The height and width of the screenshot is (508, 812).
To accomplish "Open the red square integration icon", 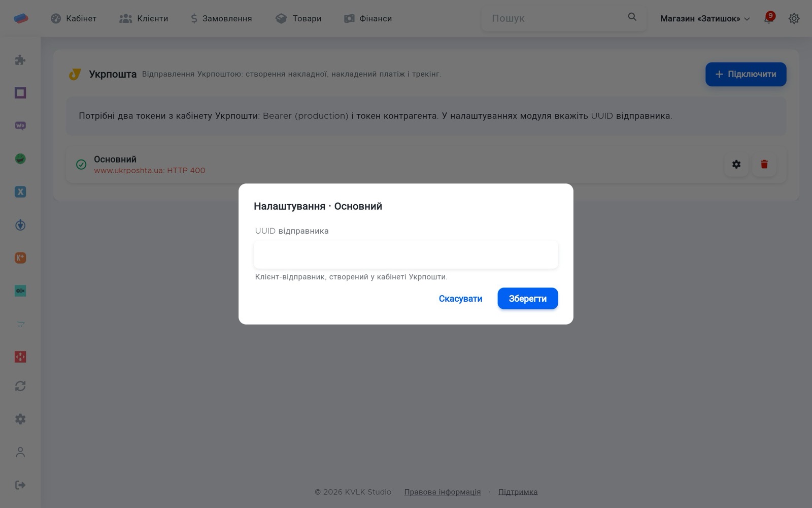I will pos(20,357).
